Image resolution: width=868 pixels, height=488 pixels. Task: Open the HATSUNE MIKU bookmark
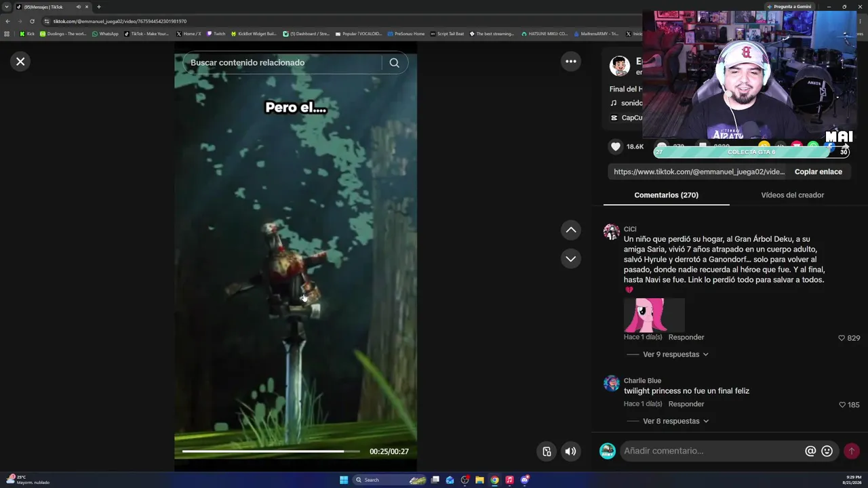[545, 33]
